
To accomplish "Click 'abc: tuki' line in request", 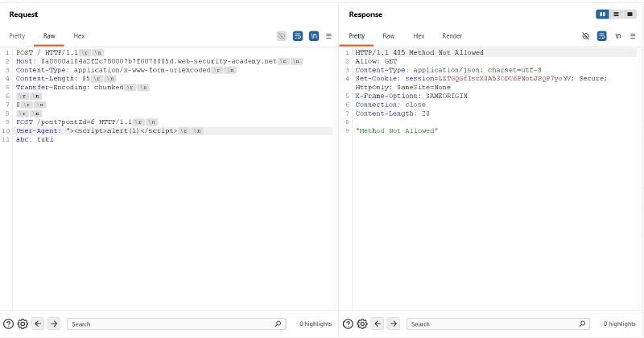I will (x=35, y=140).
